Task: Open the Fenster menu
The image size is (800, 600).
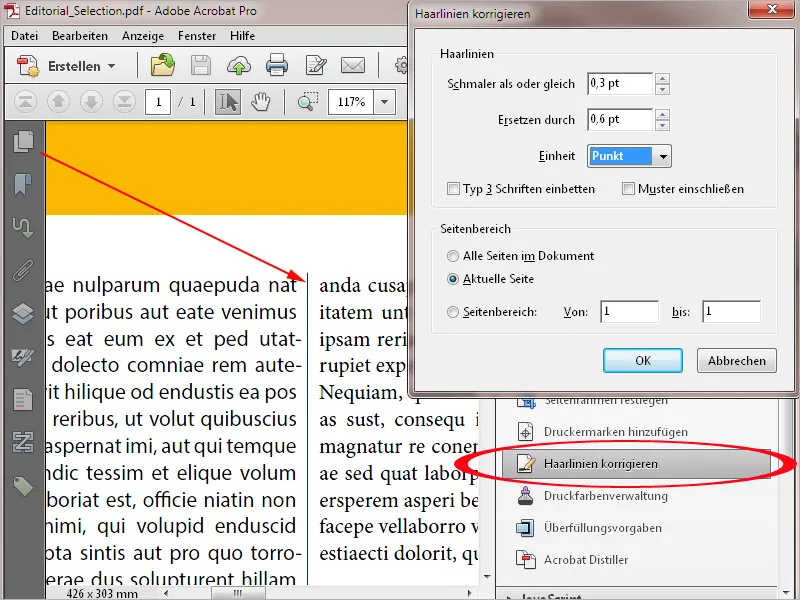Action: [x=197, y=36]
